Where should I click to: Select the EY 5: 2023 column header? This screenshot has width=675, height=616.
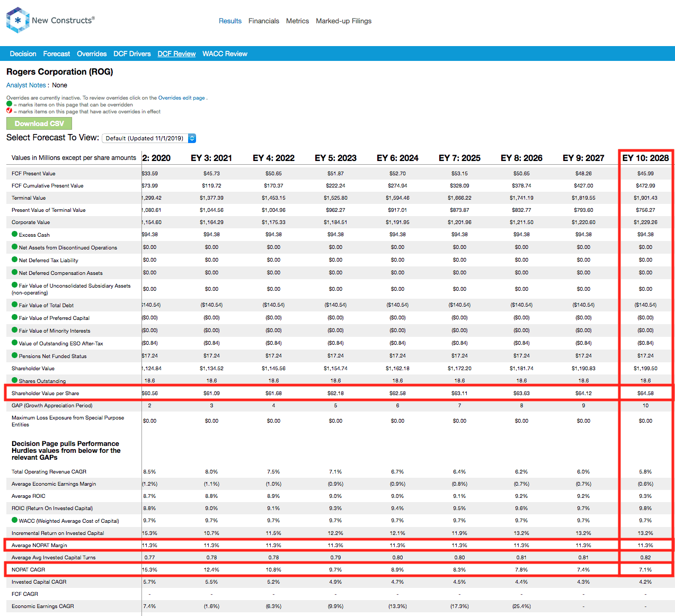(x=335, y=158)
